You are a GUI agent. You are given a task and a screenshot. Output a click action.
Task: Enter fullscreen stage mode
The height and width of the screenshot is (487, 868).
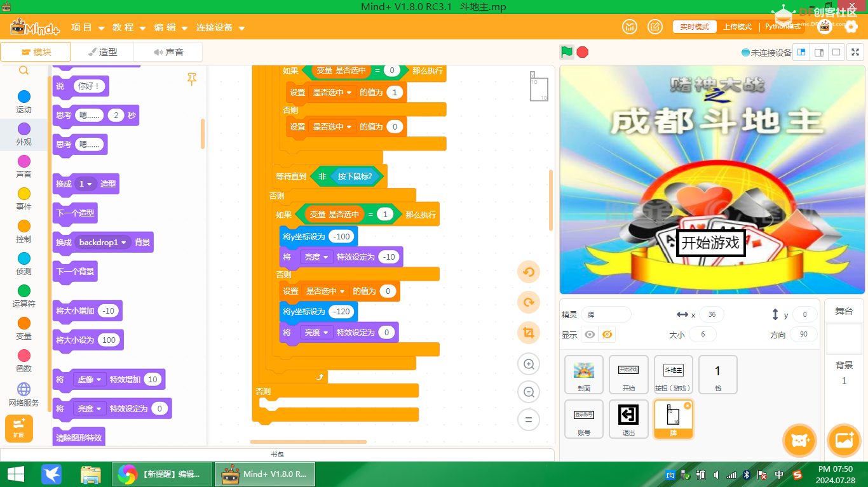click(x=855, y=52)
